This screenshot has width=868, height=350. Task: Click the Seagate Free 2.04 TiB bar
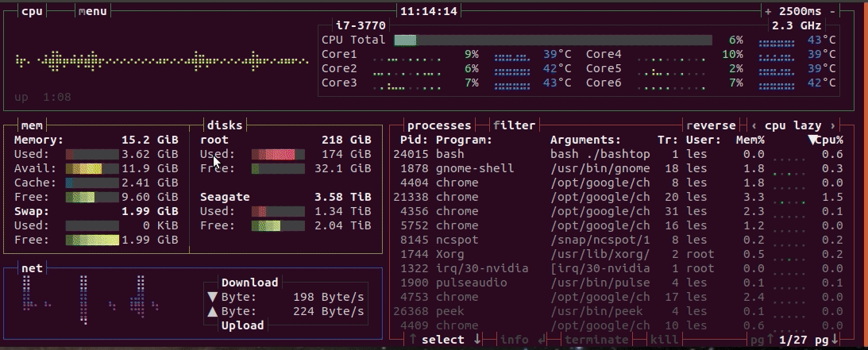coord(278,225)
